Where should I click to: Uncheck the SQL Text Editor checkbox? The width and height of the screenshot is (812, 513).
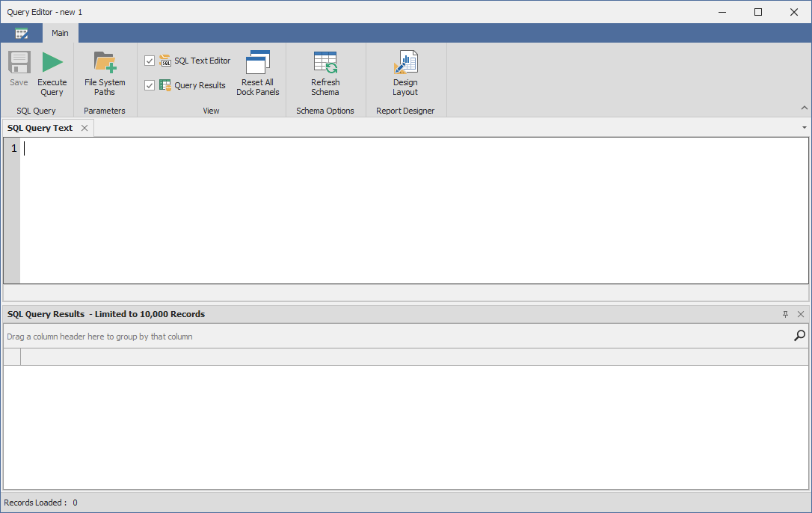(150, 61)
